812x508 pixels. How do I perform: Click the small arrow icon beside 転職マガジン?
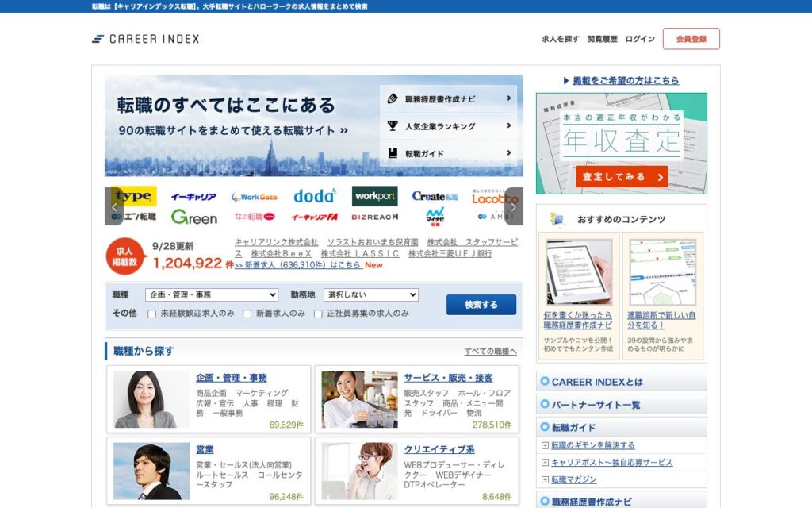click(x=545, y=479)
